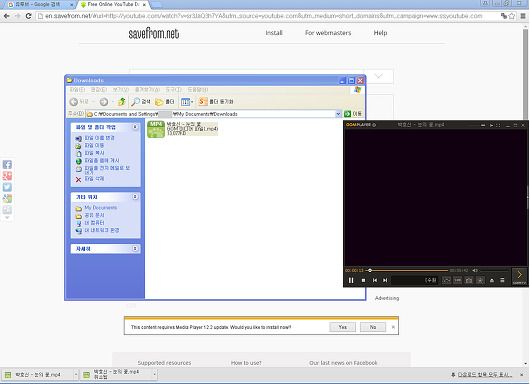Screen dimensions: 530x384
Task: Open Search in the Downloads window toolbar
Action: [x=141, y=101]
